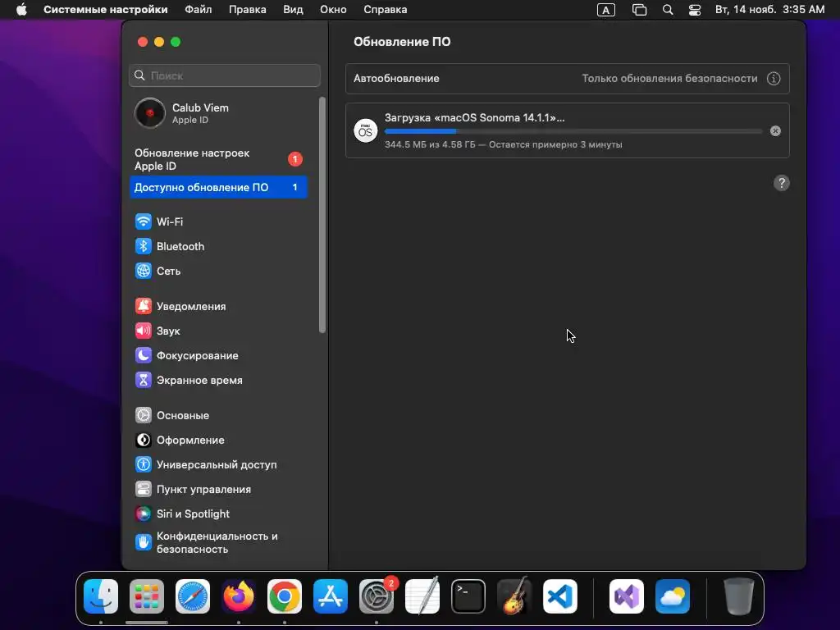
Task: Open Launchpad from the Dock
Action: (147, 596)
